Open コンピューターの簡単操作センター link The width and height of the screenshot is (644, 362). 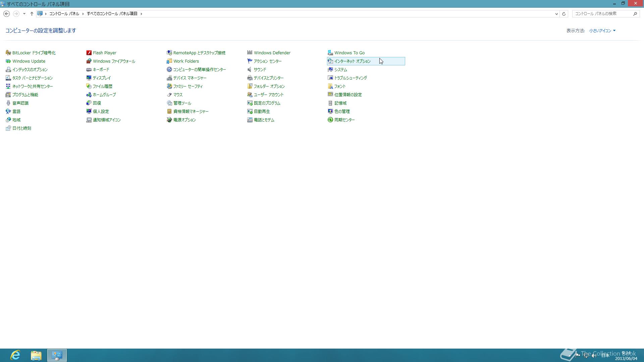(200, 69)
